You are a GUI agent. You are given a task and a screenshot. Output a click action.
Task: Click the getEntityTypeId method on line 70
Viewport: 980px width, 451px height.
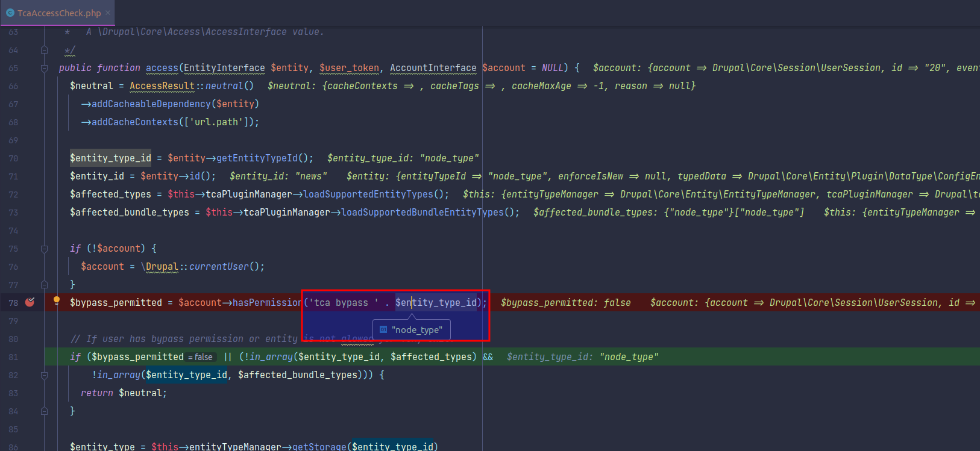[257, 158]
